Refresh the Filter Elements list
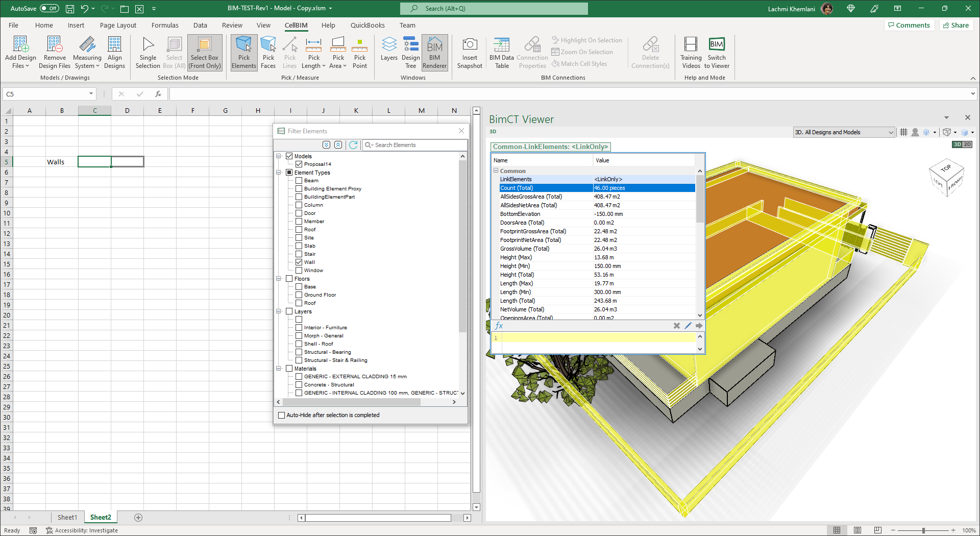This screenshot has height=536, width=980. 353,145
